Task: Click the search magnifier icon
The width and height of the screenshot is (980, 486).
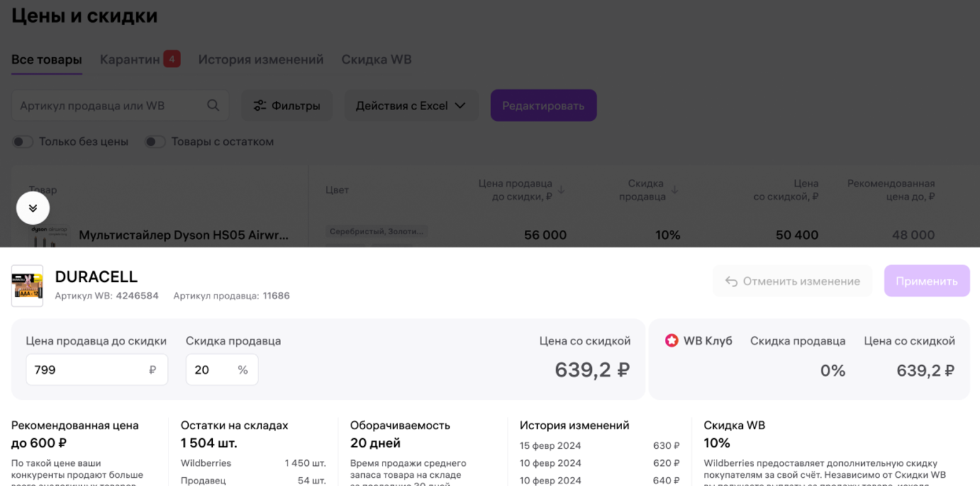Action: coord(213,106)
